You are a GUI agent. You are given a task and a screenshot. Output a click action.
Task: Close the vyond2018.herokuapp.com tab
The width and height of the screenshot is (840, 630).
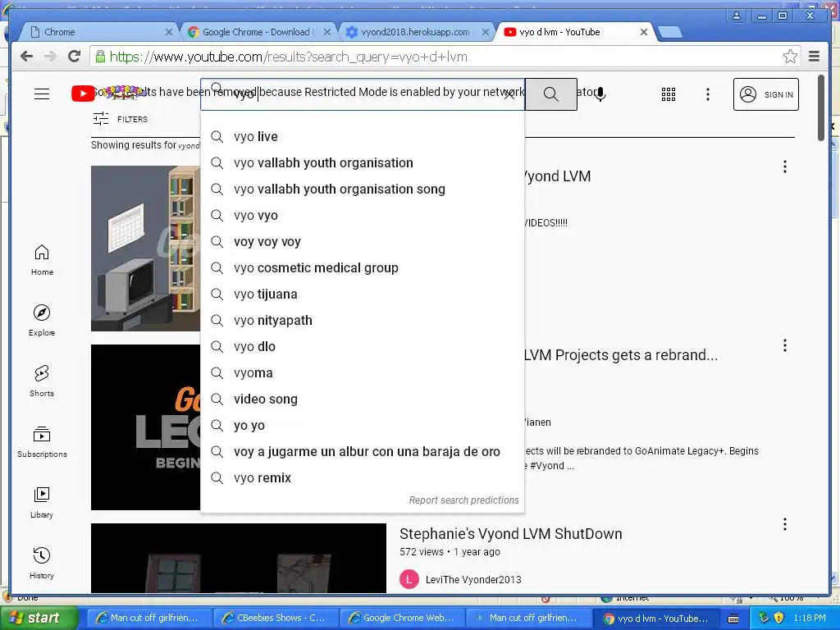point(486,32)
